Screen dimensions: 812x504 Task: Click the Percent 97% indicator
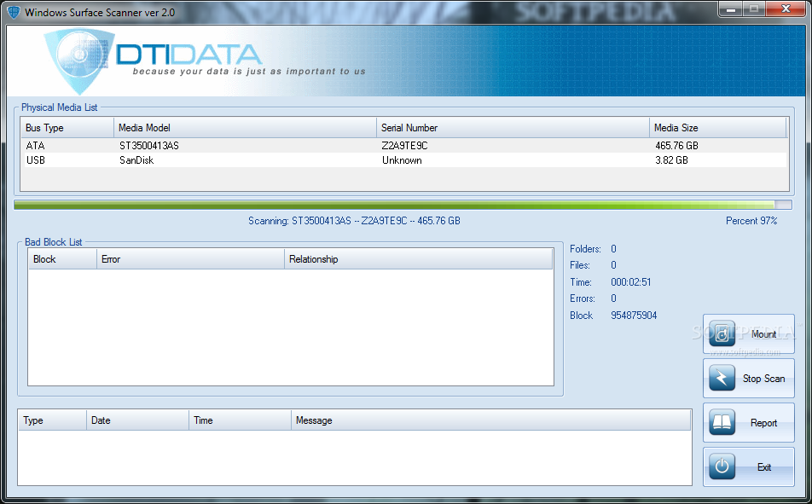(x=751, y=221)
